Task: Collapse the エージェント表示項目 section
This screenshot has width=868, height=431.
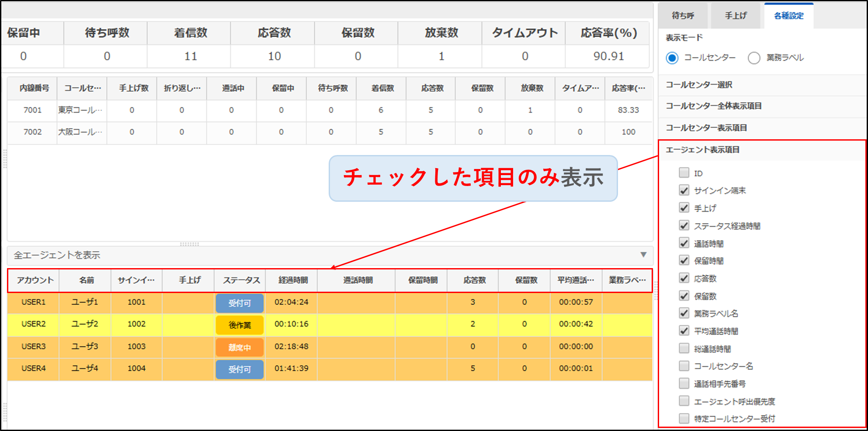Action: pyautogui.click(x=702, y=150)
